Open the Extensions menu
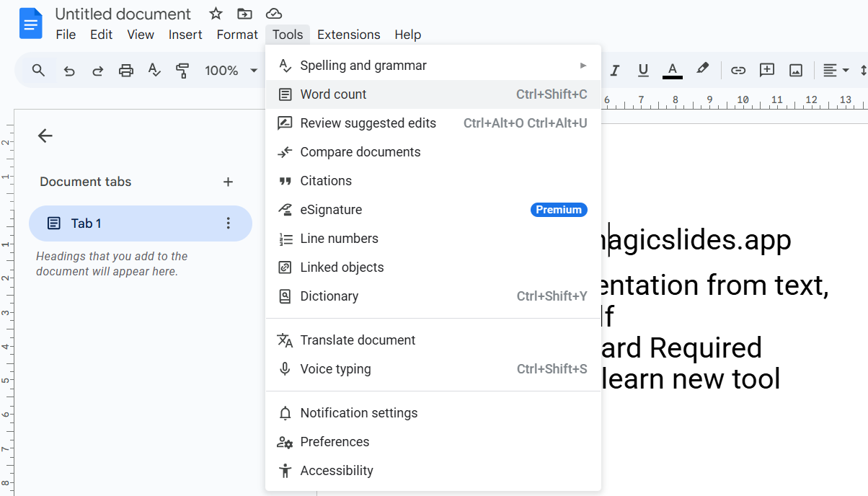Screen dimensions: 868x496 [x=348, y=35]
